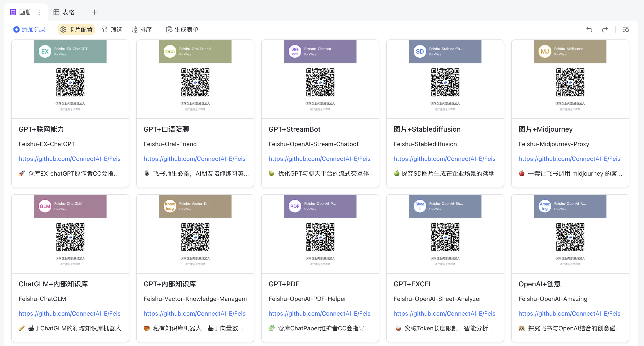Open the GitHub link under GPT+联网能力
Viewport: 644px width, 346px height.
(69, 159)
